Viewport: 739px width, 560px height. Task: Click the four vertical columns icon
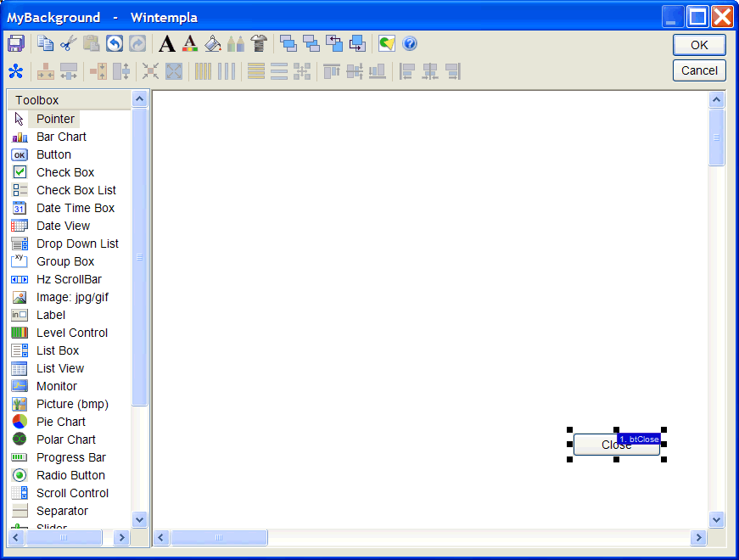click(203, 71)
